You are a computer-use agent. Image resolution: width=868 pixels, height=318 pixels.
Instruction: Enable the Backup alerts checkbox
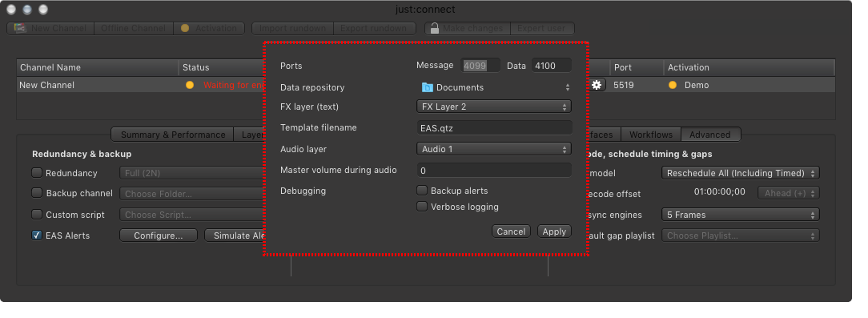tap(422, 191)
